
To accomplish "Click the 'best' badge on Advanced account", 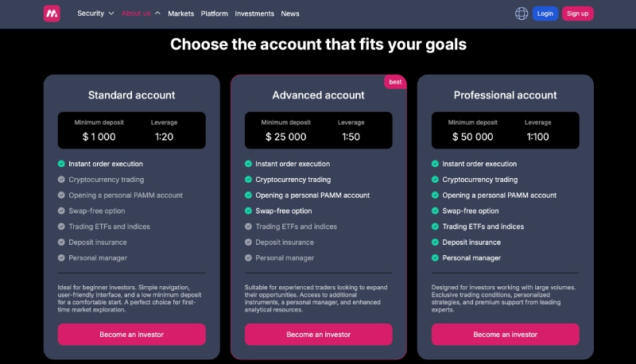I will click(395, 82).
